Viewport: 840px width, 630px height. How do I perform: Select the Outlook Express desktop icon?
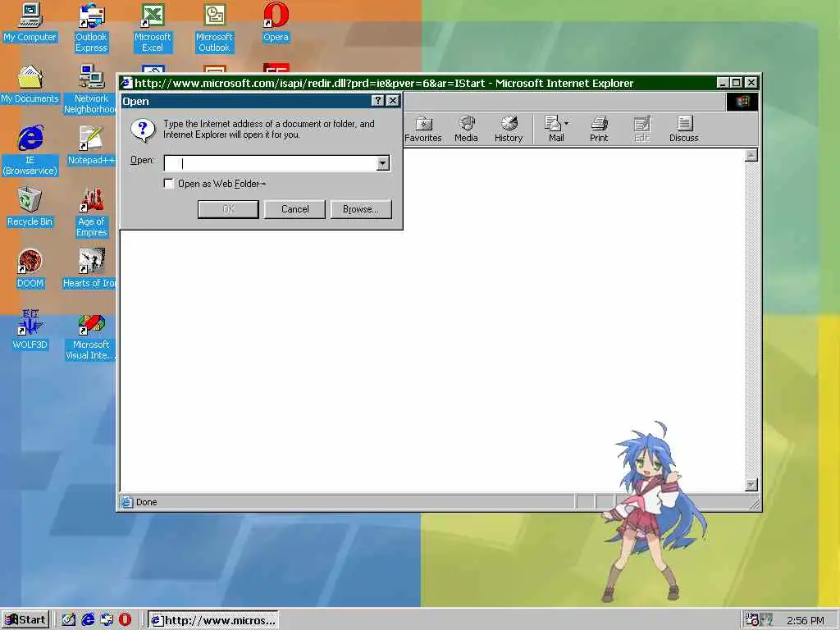[91, 28]
